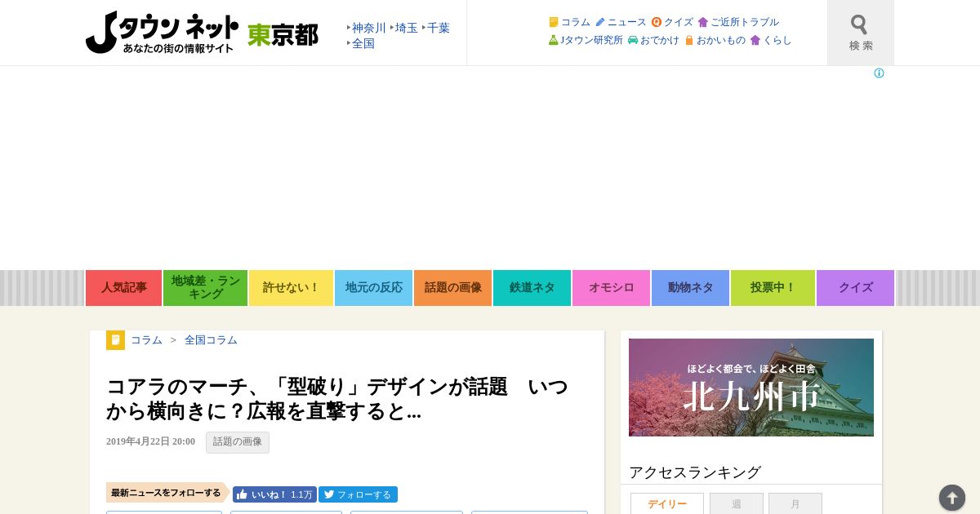This screenshot has width=980, height=514.
Task: Click the Facebook いいね！ button
Action: (274, 494)
